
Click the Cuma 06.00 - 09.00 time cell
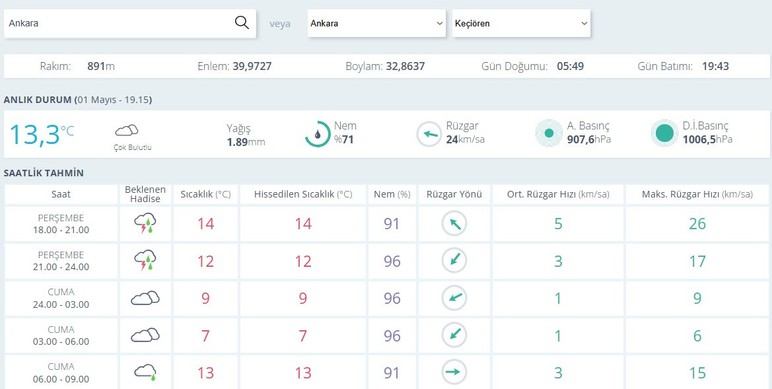pos(61,372)
